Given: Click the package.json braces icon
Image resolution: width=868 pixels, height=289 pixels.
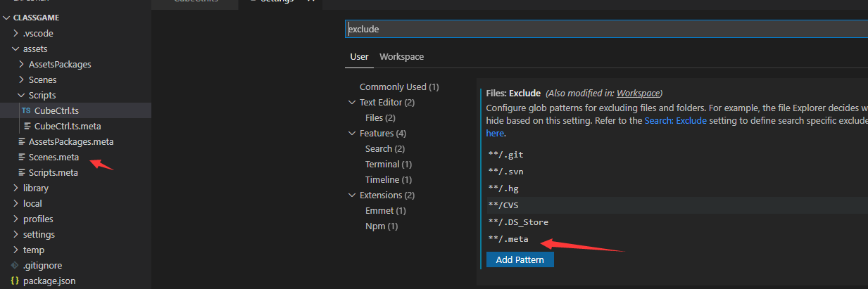Looking at the screenshot, I should tap(15, 281).
